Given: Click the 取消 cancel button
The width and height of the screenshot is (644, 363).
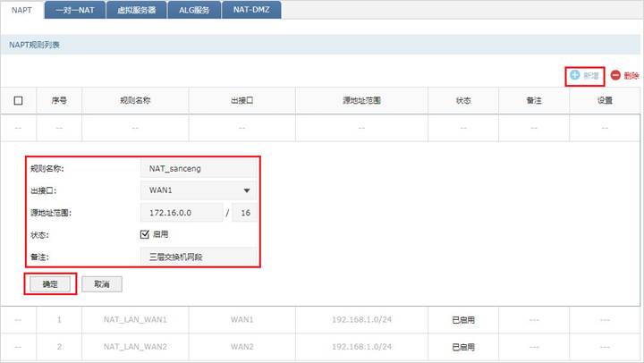Looking at the screenshot, I should point(102,284).
